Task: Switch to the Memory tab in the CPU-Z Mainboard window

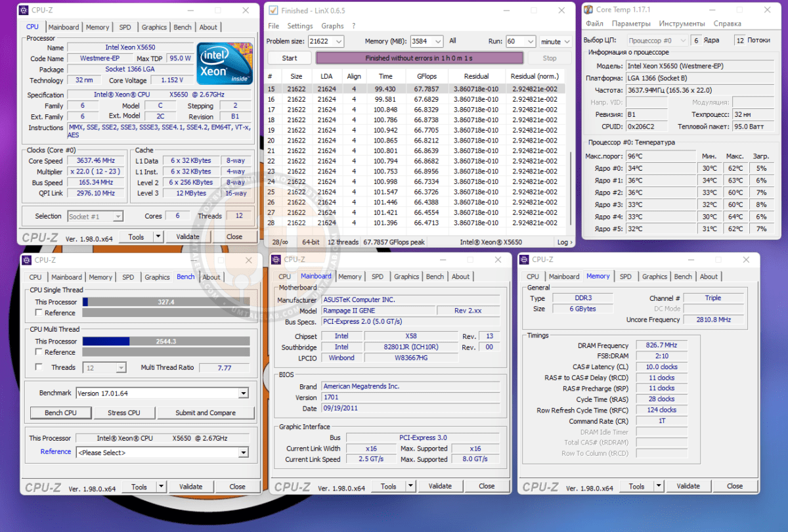Action: (x=349, y=277)
